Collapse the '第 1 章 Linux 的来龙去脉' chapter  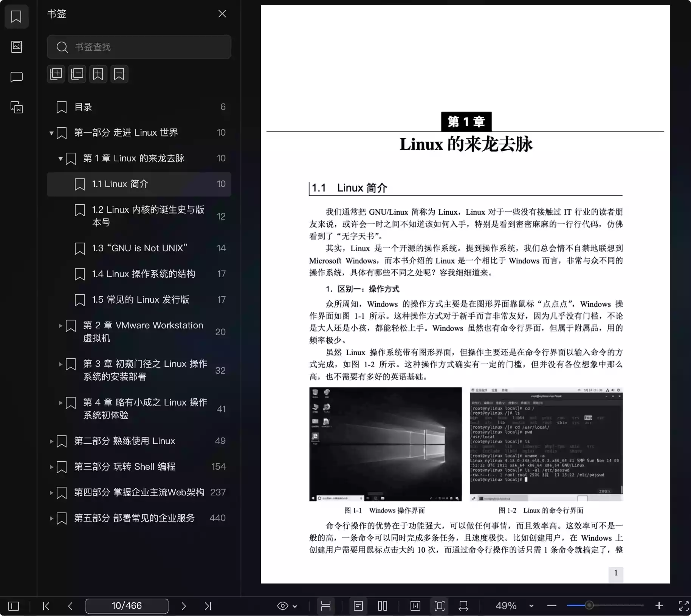coord(60,158)
